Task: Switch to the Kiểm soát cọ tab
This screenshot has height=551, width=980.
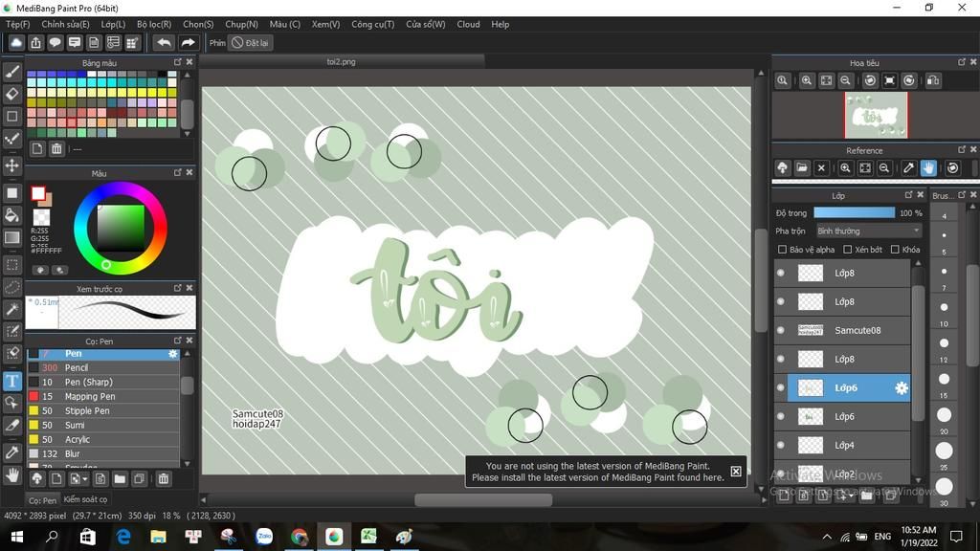Action: tap(85, 499)
